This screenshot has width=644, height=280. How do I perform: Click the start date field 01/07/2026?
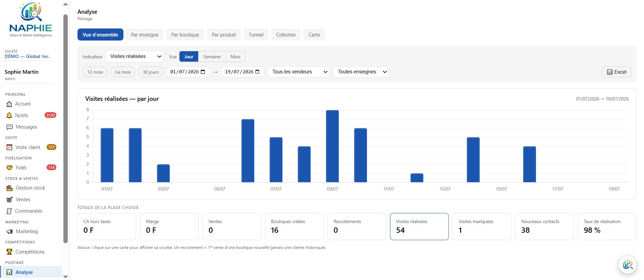[x=188, y=72]
